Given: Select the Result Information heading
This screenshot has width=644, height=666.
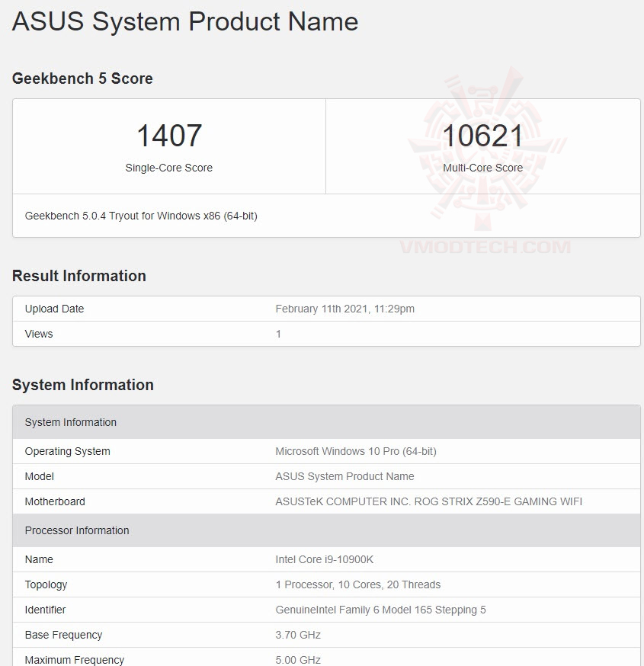Looking at the screenshot, I should pyautogui.click(x=79, y=276).
